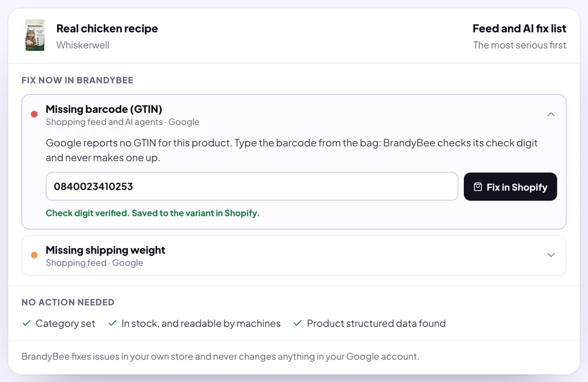Click Shopping feed and AI agents · Google subtitle
588x382 pixels.
point(122,122)
